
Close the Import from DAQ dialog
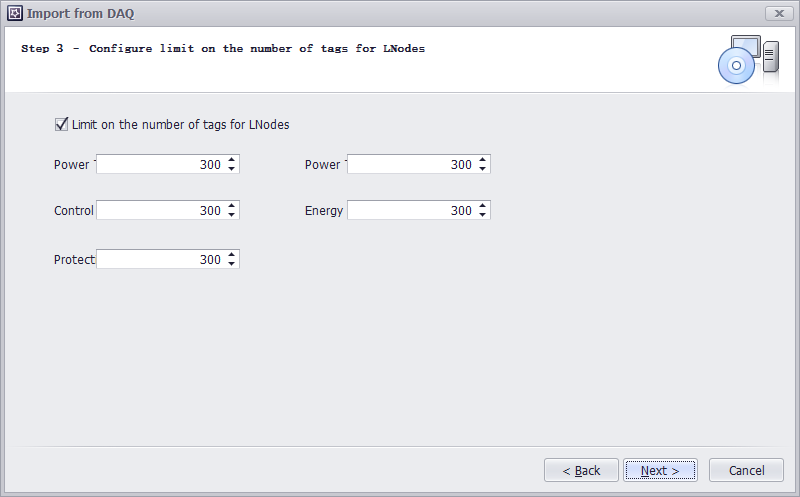pos(780,13)
